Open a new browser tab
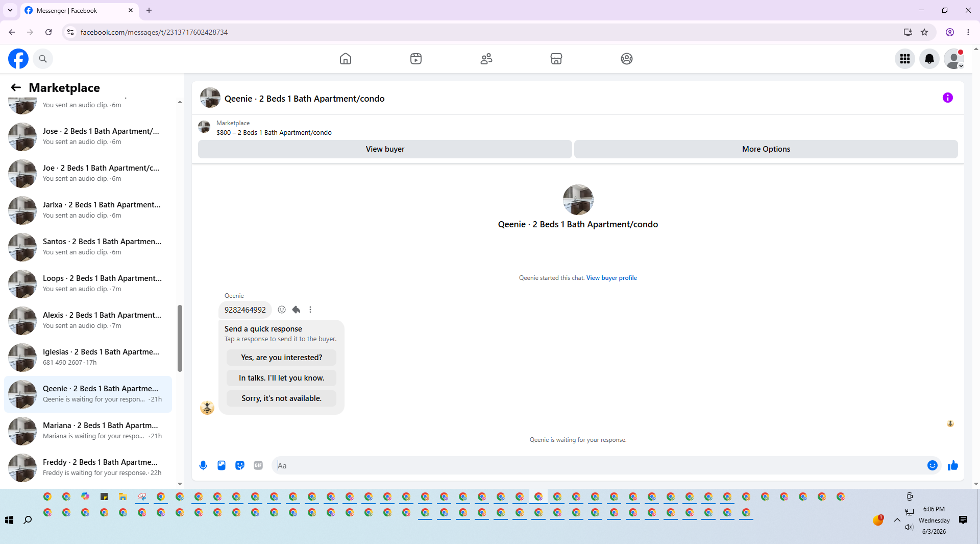The image size is (980, 544). pos(149,10)
